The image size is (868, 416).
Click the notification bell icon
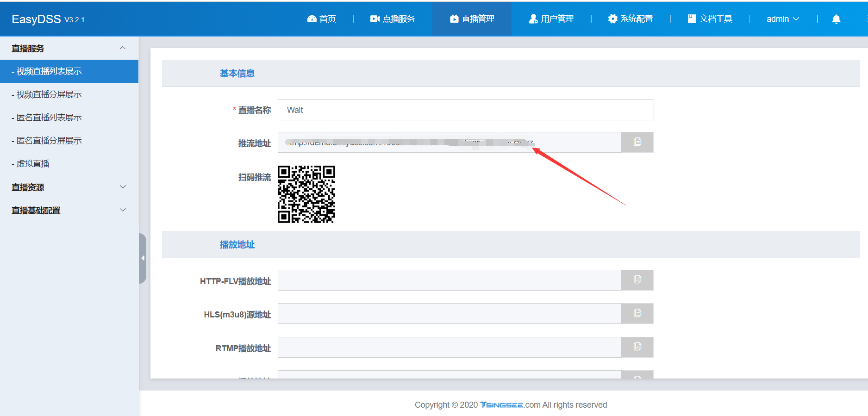(836, 19)
